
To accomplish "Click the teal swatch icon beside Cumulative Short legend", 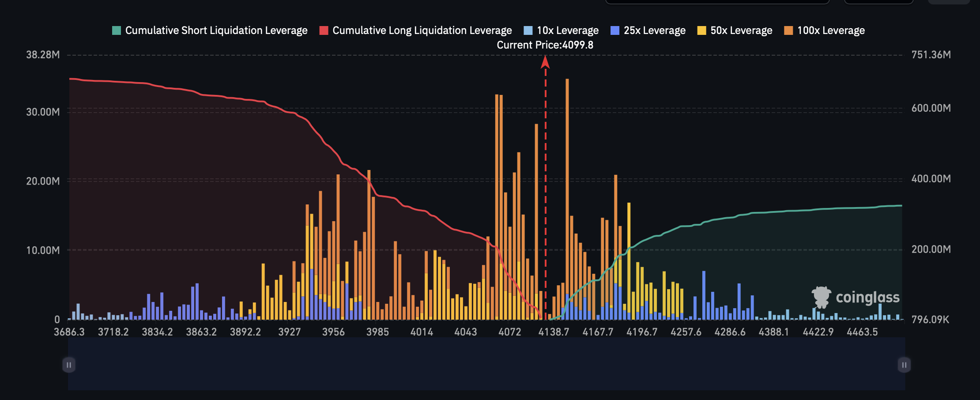I will pyautogui.click(x=116, y=30).
